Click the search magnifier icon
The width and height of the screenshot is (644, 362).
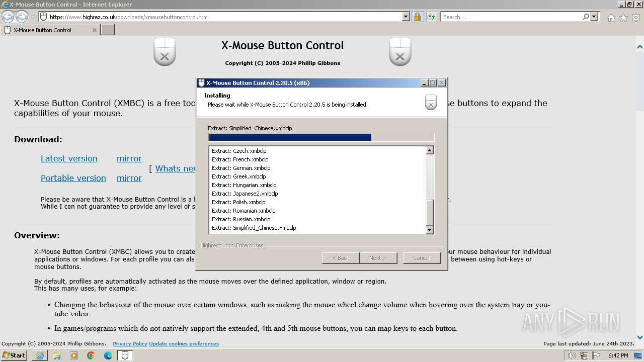586,17
